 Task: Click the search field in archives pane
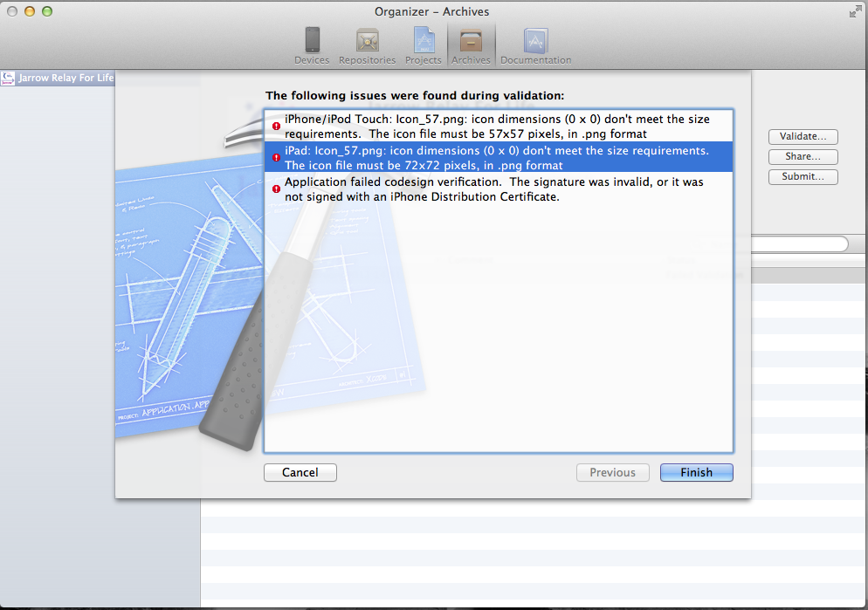coord(799,243)
